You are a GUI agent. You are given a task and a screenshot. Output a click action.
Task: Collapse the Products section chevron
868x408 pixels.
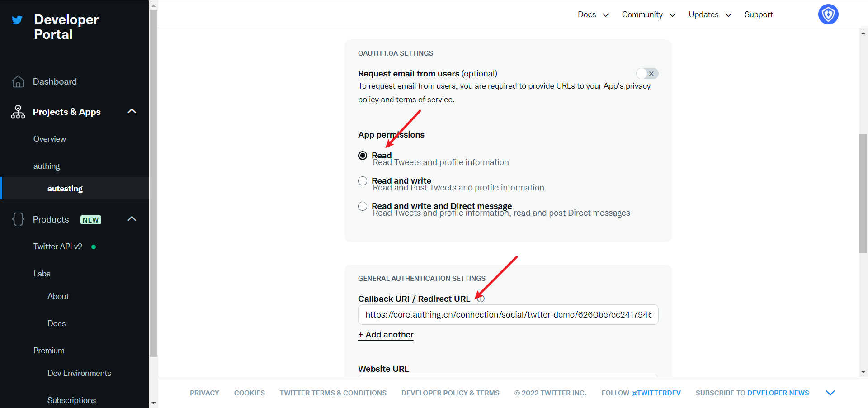coord(132,219)
